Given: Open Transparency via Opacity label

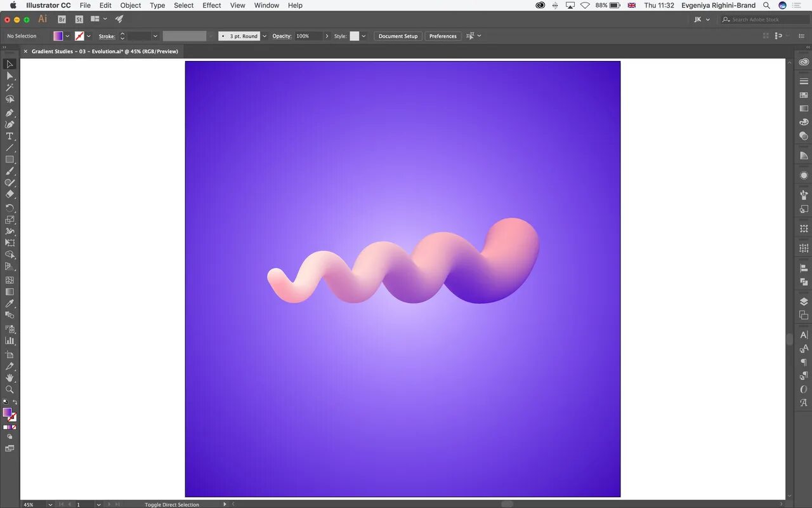Looking at the screenshot, I should (282, 36).
